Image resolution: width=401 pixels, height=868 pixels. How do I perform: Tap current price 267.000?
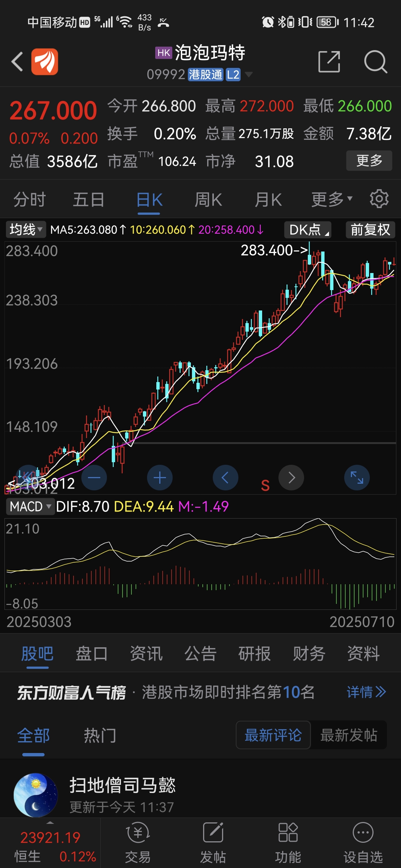(53, 111)
